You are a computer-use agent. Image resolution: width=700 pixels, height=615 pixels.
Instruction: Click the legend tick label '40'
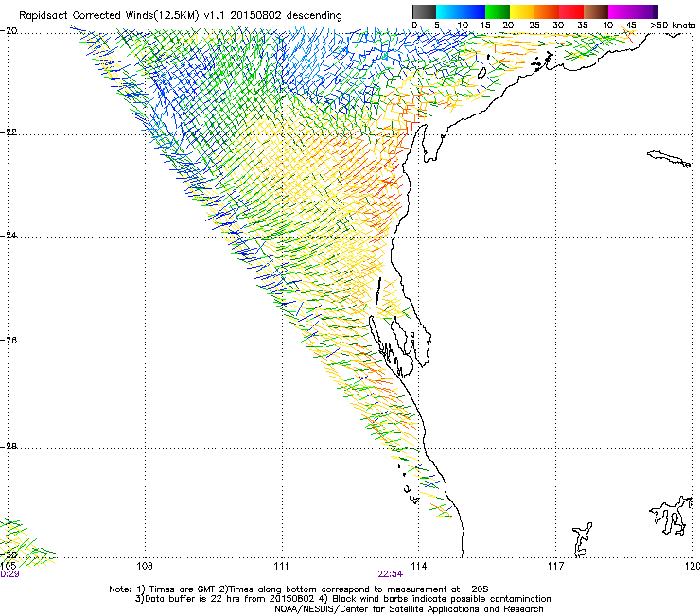607,26
